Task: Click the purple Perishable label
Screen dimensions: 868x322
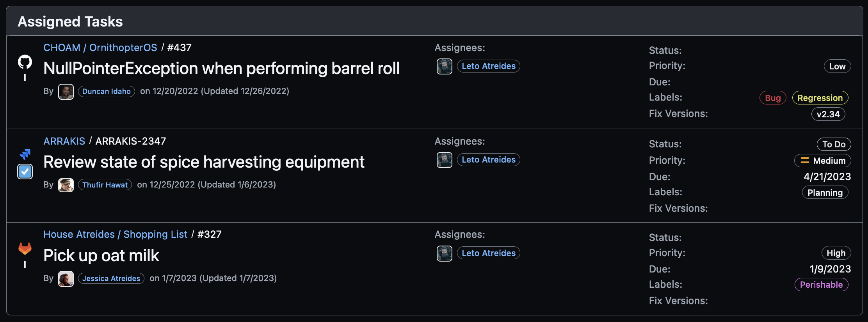Action: (x=821, y=285)
